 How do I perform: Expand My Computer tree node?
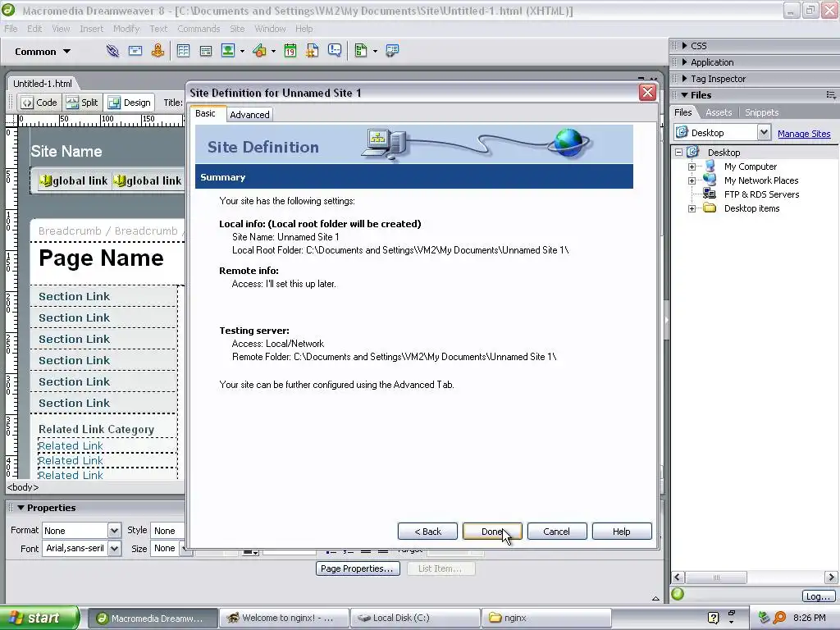[692, 167]
